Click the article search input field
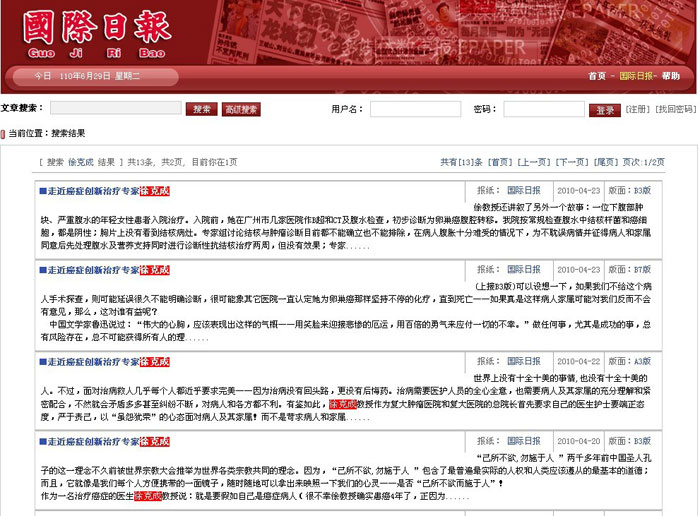The width and height of the screenshot is (700, 516). (115, 109)
